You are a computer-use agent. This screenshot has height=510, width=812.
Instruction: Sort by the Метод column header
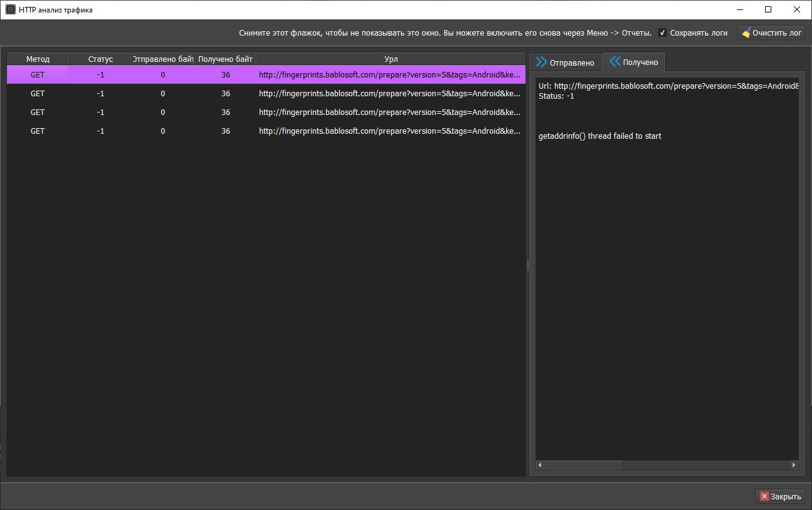[x=38, y=59]
